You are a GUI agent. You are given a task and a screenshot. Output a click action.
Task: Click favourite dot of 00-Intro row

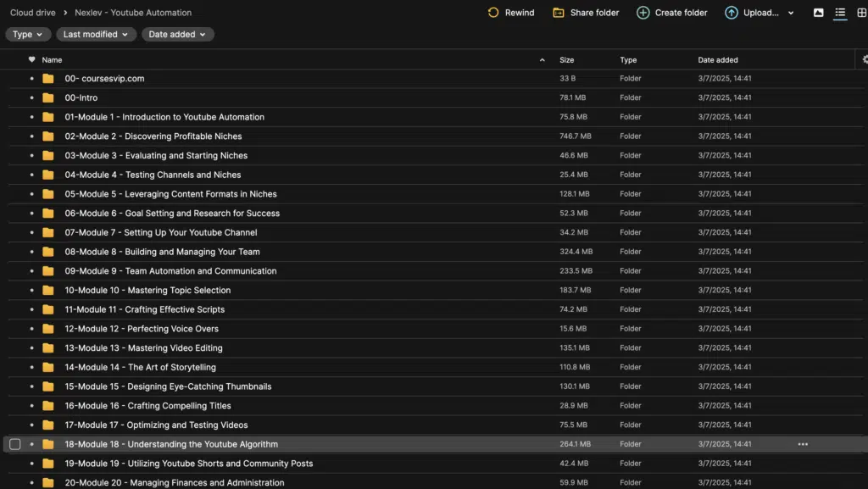click(31, 98)
